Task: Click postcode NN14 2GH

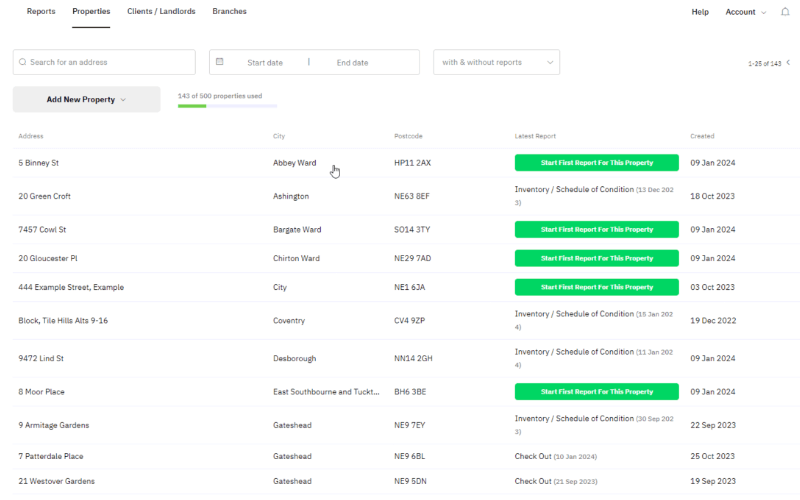Action: [413, 358]
